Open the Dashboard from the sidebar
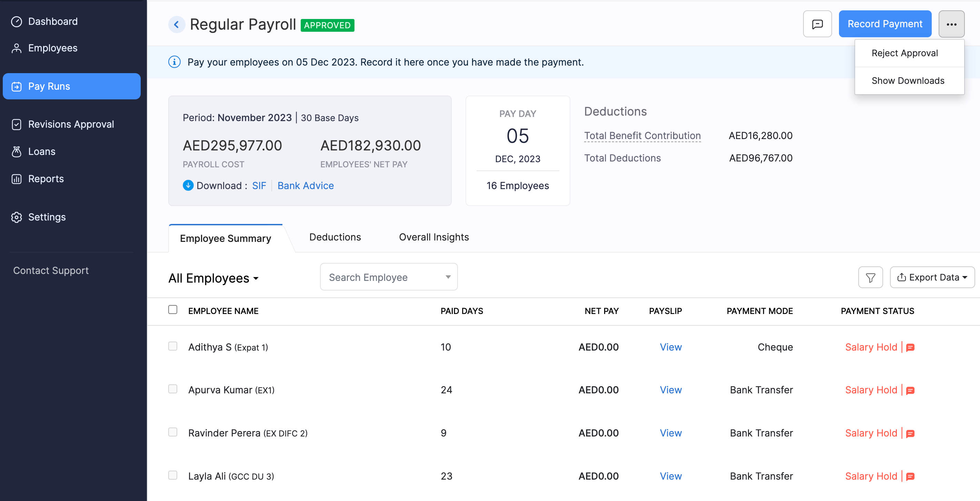 point(52,21)
